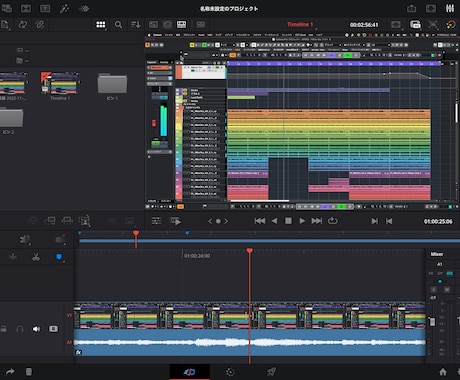
Task: Open the Timeline 1 thumbnail
Action: 60,83
